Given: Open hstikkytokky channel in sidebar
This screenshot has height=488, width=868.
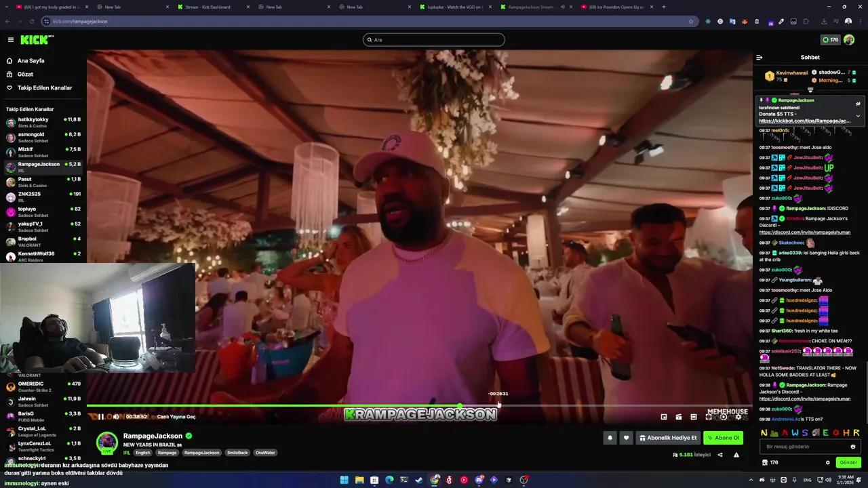Looking at the screenshot, I should (43, 122).
